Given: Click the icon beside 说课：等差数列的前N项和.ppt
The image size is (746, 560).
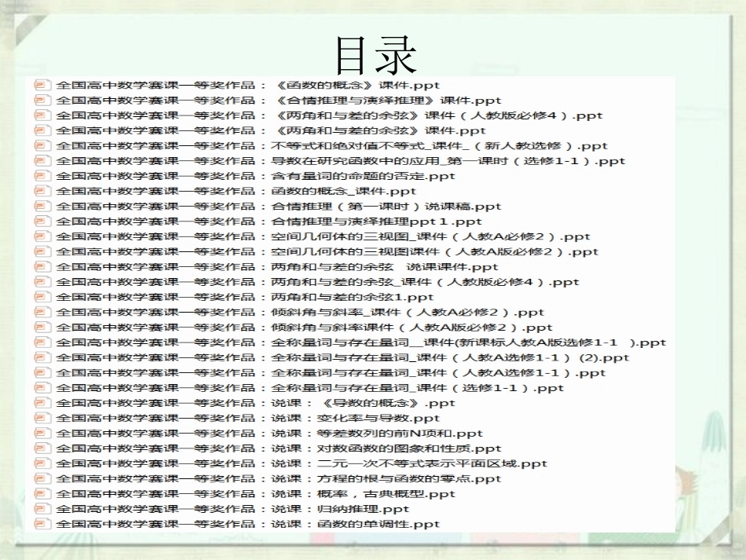Looking at the screenshot, I should tap(42, 434).
